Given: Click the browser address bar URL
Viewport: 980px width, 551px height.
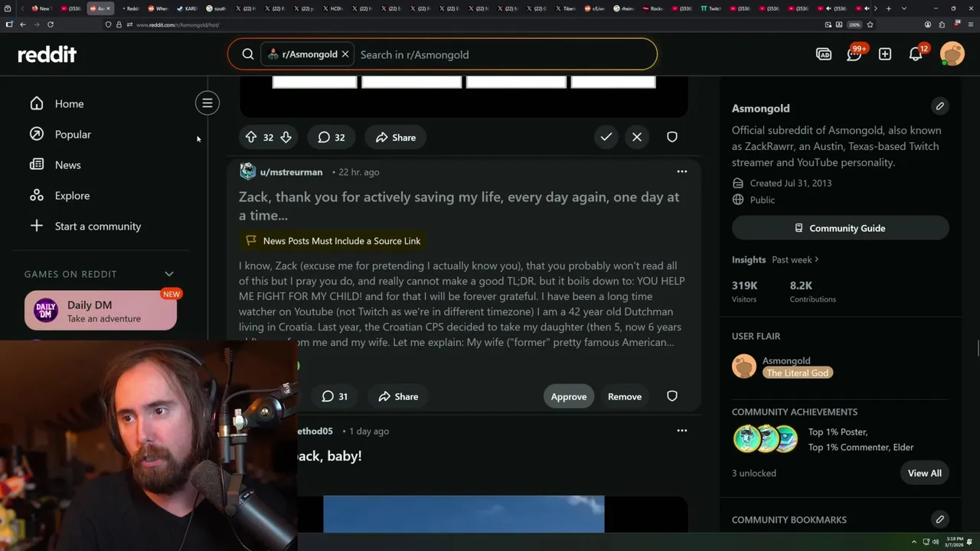Looking at the screenshot, I should tap(178, 24).
